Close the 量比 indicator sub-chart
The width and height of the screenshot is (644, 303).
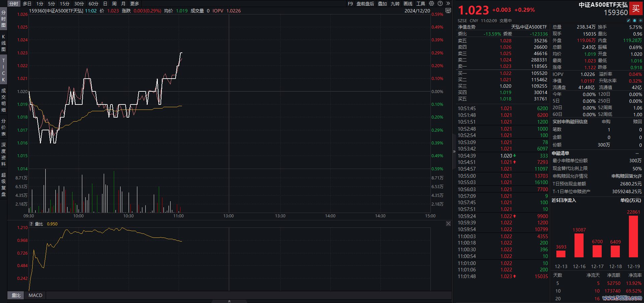pyautogui.click(x=448, y=224)
